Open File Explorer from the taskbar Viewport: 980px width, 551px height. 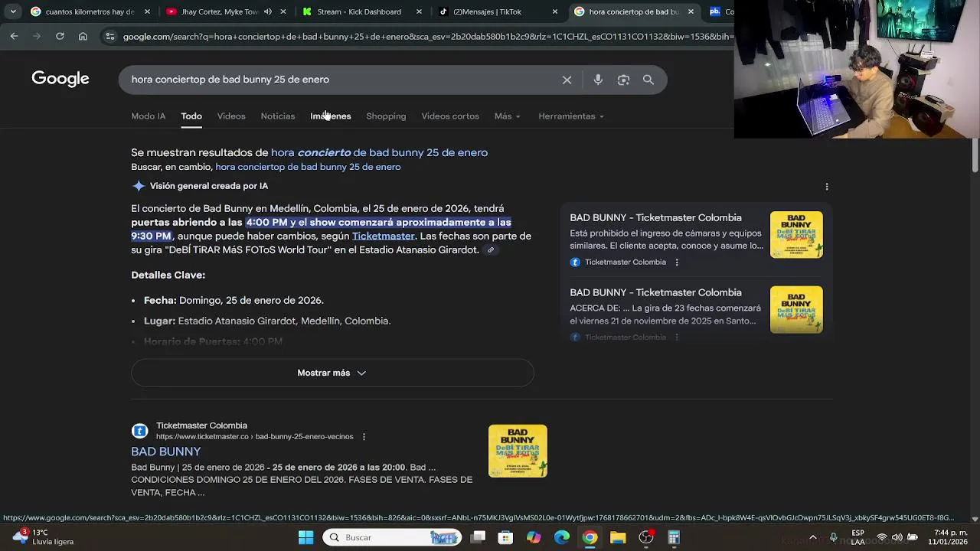618,537
